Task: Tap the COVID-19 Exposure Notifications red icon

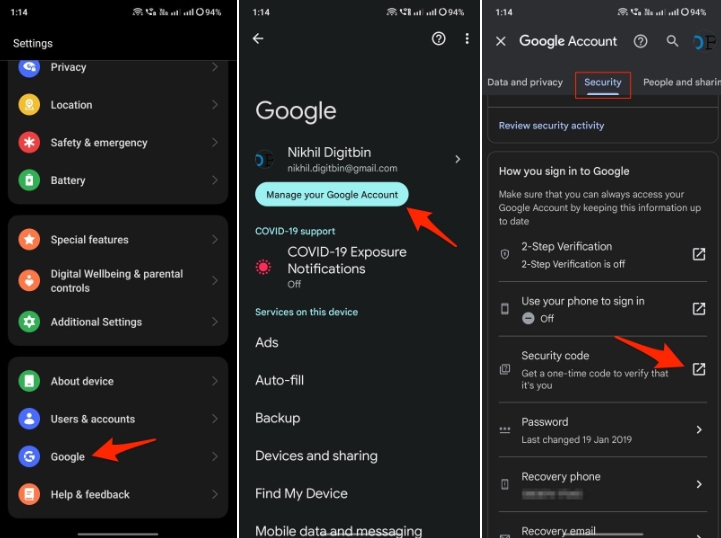Action: click(263, 267)
